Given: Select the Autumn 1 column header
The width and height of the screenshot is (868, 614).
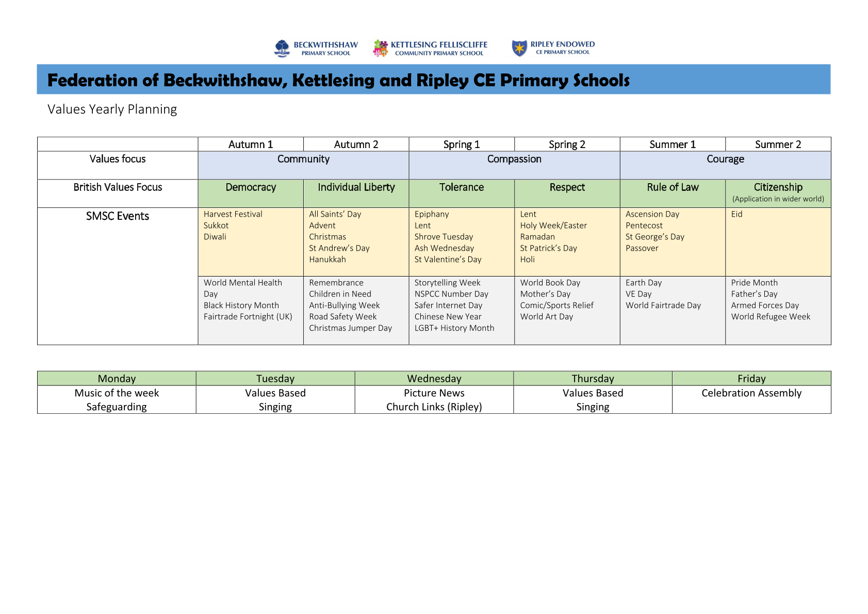Looking at the screenshot, I should pyautogui.click(x=251, y=144).
